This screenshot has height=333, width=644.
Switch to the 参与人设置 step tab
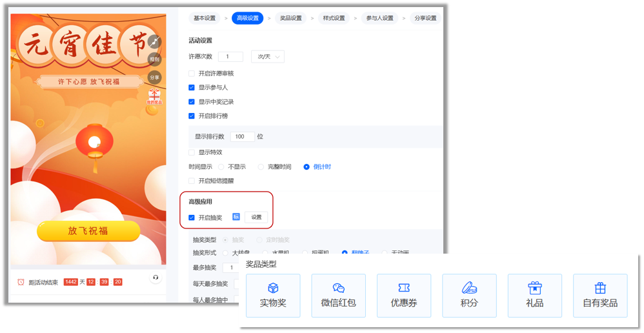coord(380,18)
